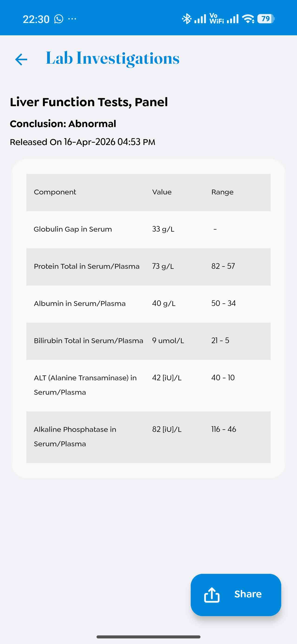Select the ALT Alanine Transaminase row
Screen dimensions: 297x644
[148, 385]
